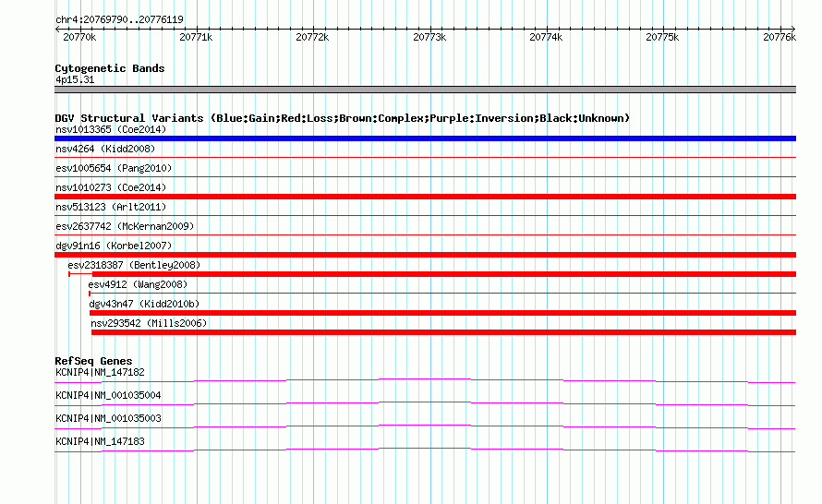Image resolution: width=822 pixels, height=504 pixels.
Task: Click the 20773k ruler tick label
Action: click(x=429, y=37)
